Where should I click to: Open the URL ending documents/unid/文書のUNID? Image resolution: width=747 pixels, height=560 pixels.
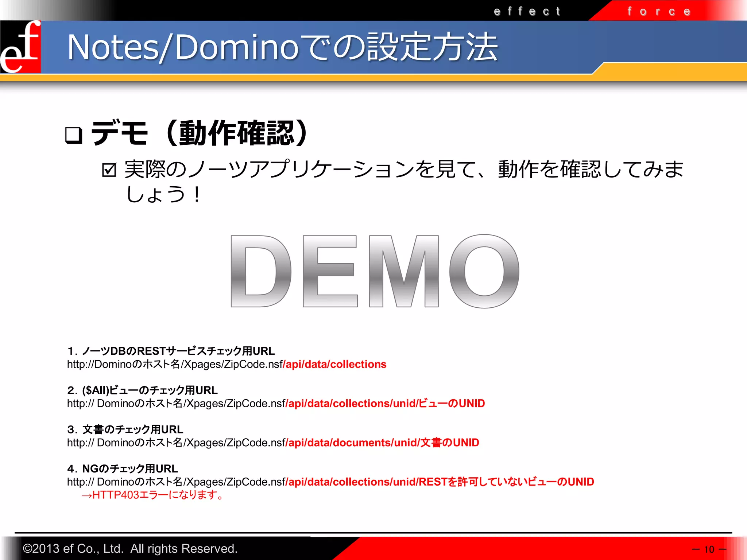(273, 443)
